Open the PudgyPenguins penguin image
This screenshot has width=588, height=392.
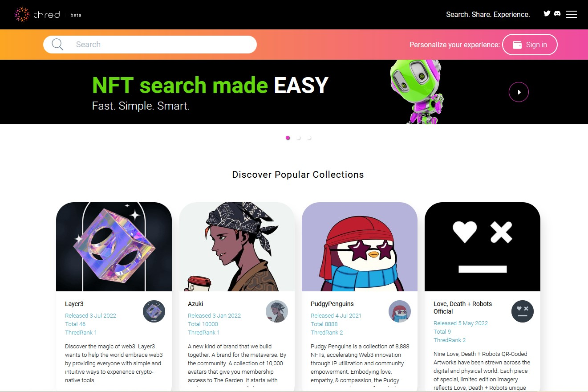360,247
